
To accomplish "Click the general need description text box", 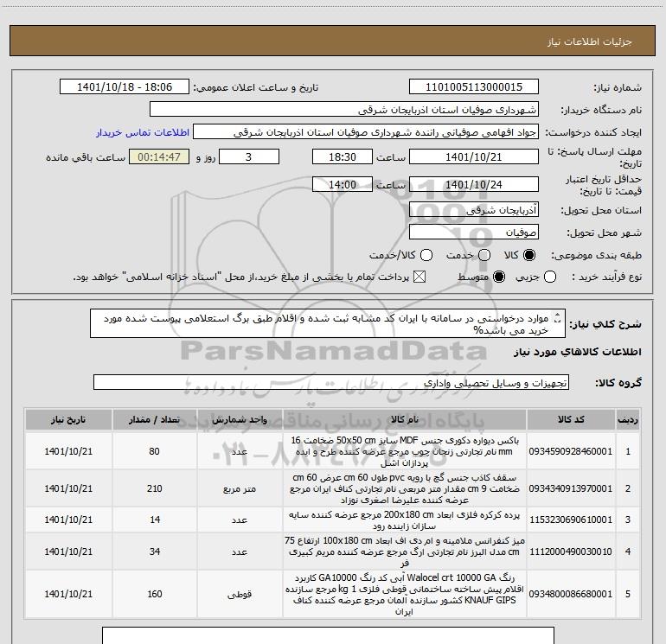I will pos(328,324).
